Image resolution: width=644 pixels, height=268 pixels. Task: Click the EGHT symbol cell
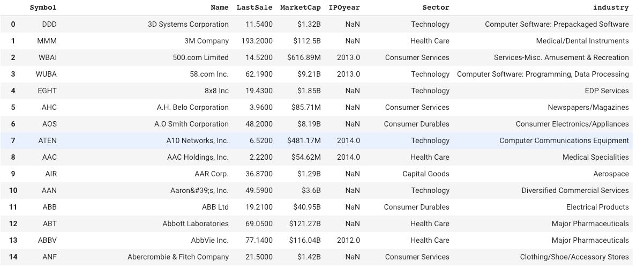pyautogui.click(x=47, y=91)
